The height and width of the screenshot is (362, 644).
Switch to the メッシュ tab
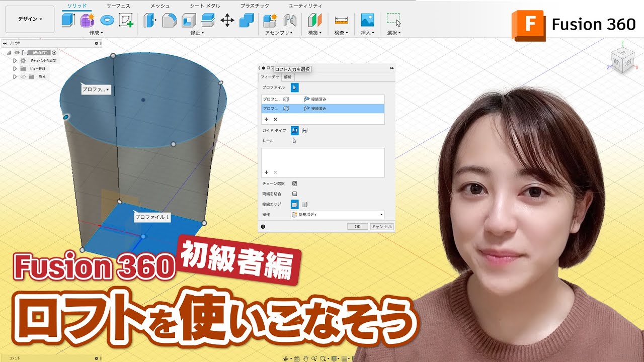(160, 6)
